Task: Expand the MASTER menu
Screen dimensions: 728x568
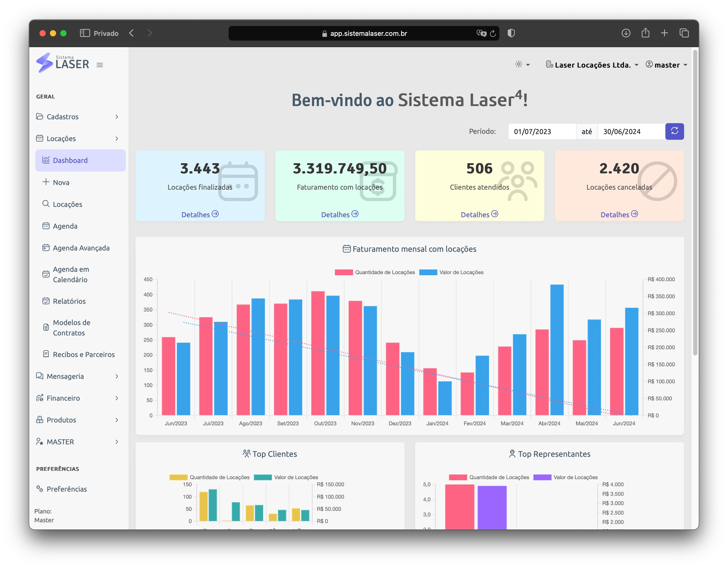Action: pos(77,442)
